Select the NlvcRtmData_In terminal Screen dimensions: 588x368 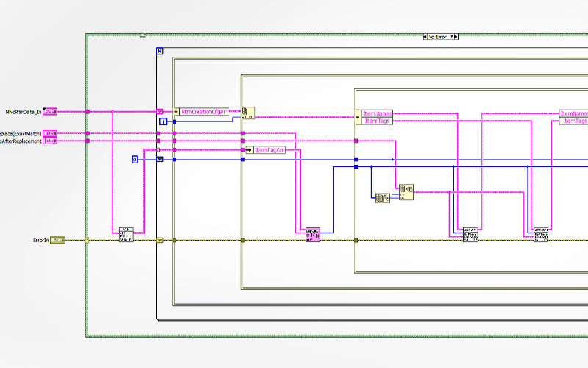click(x=49, y=111)
